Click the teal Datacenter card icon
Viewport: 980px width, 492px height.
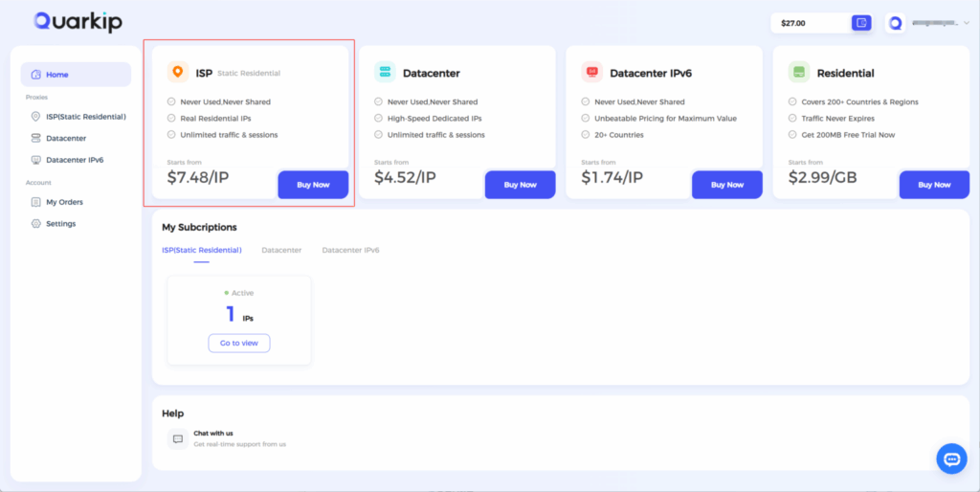[x=385, y=72]
